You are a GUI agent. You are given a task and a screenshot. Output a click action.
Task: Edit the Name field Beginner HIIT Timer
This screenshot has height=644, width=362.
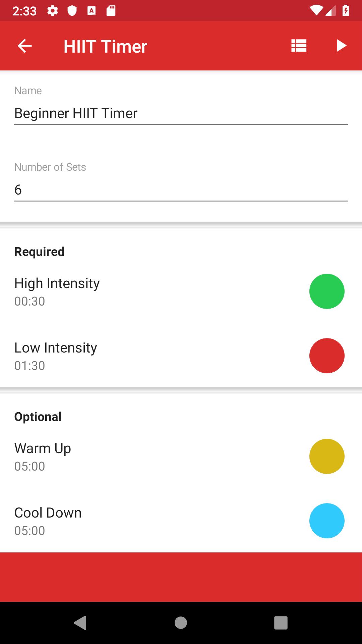(x=181, y=114)
